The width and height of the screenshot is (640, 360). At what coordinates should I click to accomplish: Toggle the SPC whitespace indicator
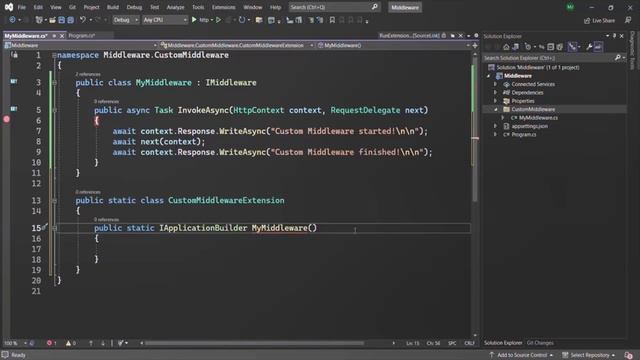point(452,343)
